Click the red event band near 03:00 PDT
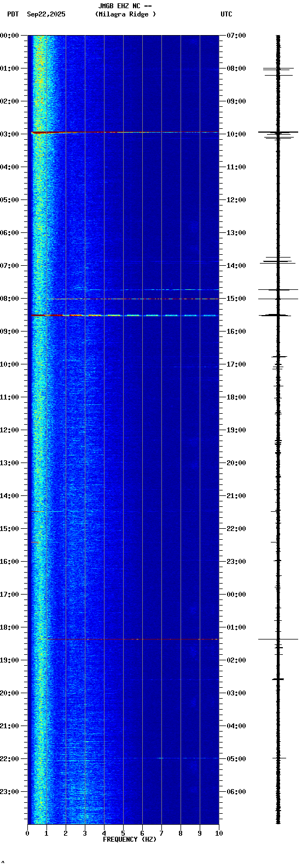This screenshot has height=868, width=302. [125, 132]
